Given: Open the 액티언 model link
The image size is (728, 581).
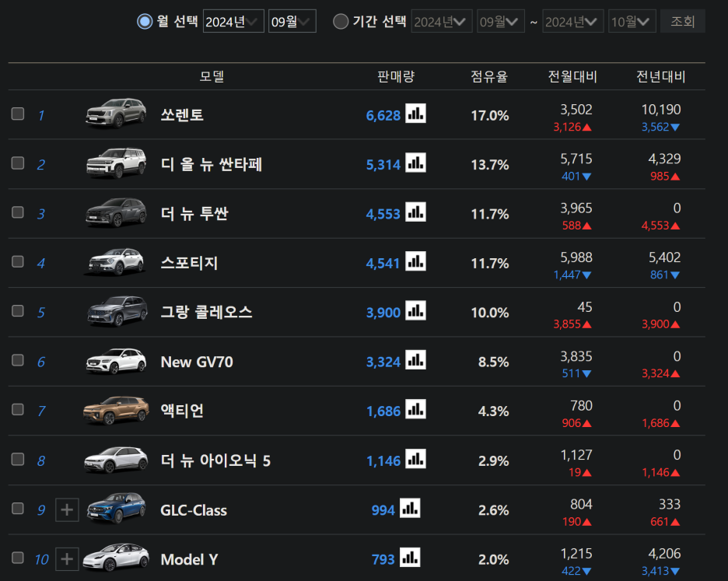Looking at the screenshot, I should [182, 411].
